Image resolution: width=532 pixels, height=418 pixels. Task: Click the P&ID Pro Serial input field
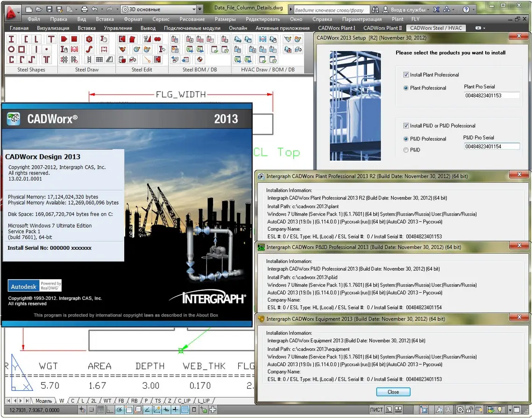coord(491,146)
